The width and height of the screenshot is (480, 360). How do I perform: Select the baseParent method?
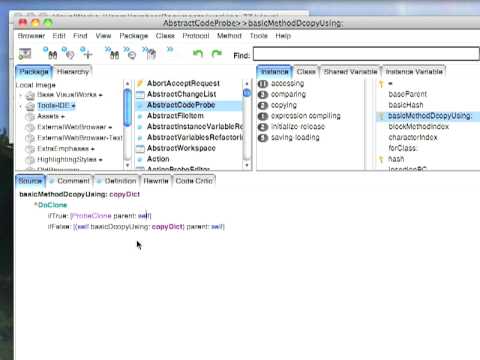(408, 94)
